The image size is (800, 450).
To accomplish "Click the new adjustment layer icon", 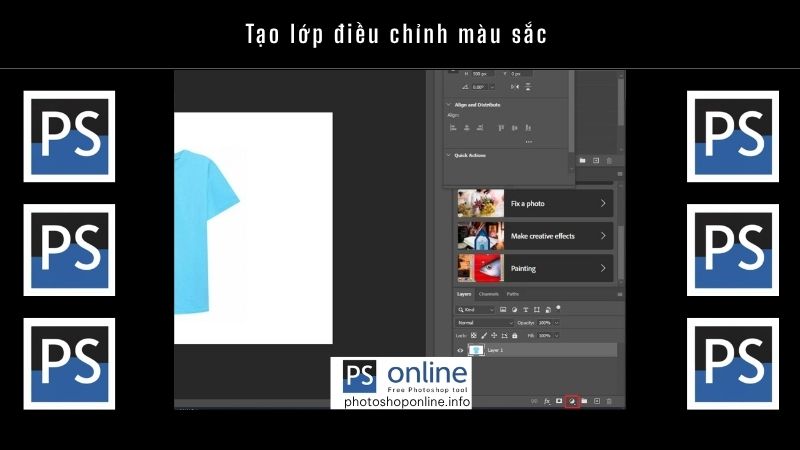I will click(572, 402).
